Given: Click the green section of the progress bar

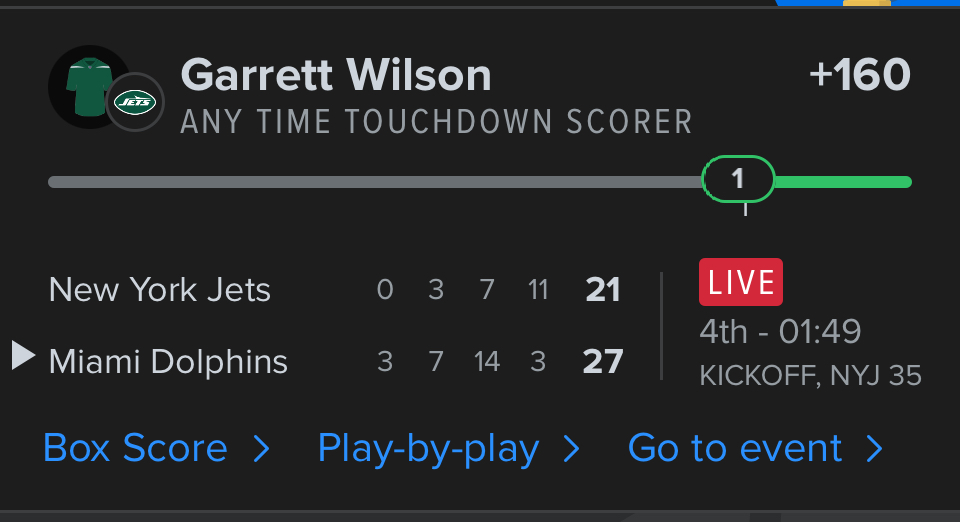Looking at the screenshot, I should [x=842, y=182].
